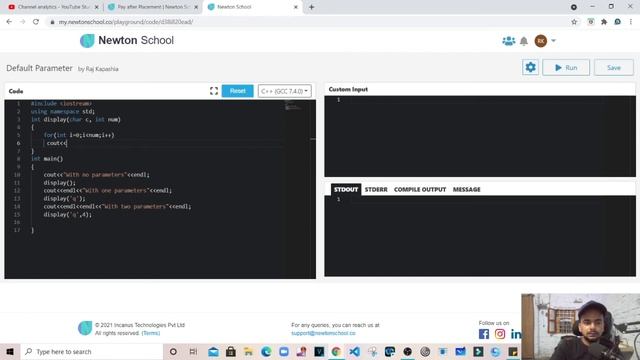The height and width of the screenshot is (360, 640).
Task: Open Microsoft Store on the taskbar
Action: point(231,351)
